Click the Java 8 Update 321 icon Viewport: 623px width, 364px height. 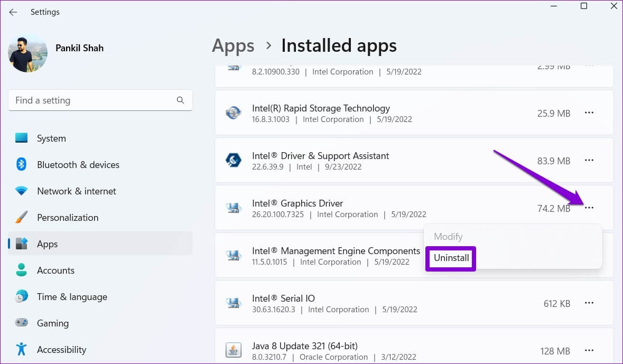[233, 350]
